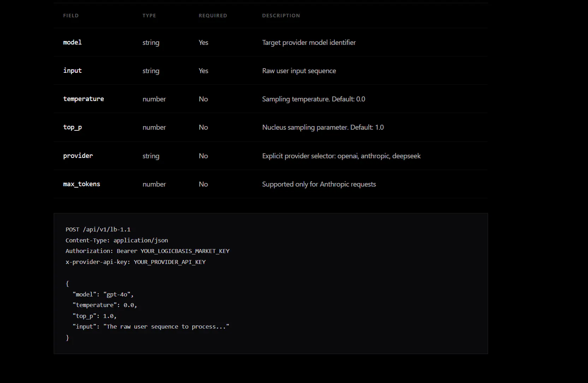Click the 'number' type in max_tokens row

(154, 184)
